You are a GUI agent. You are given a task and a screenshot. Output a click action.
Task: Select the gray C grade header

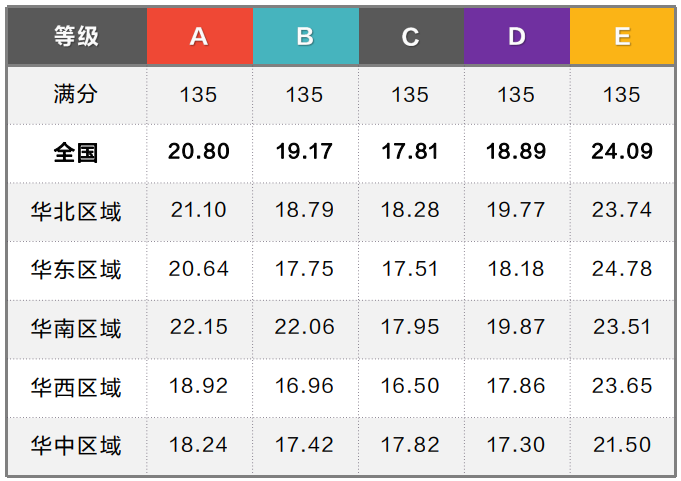point(410,37)
